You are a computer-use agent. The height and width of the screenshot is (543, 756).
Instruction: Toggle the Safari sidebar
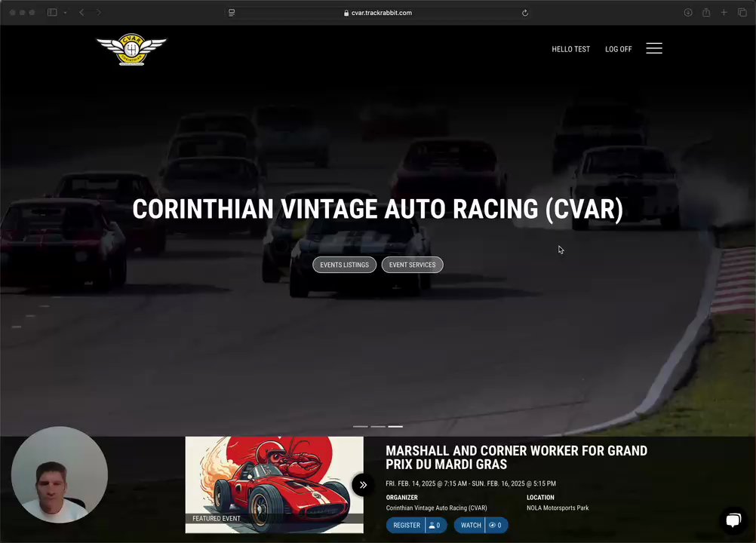(x=52, y=13)
